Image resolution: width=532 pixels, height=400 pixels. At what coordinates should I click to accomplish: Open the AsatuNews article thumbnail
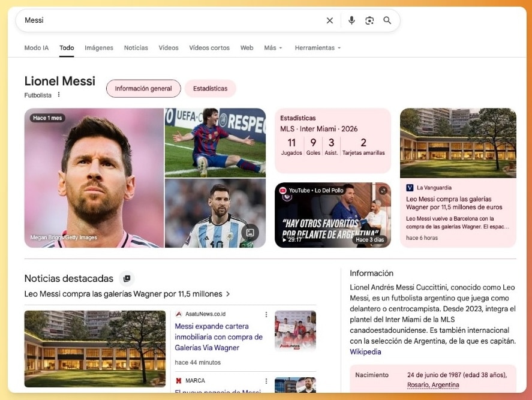[295, 331]
